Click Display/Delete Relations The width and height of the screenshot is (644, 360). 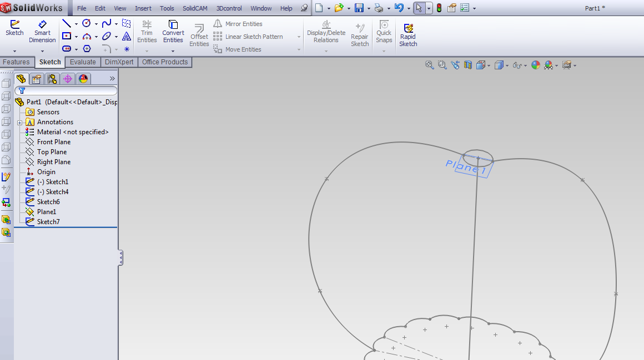[326, 31]
